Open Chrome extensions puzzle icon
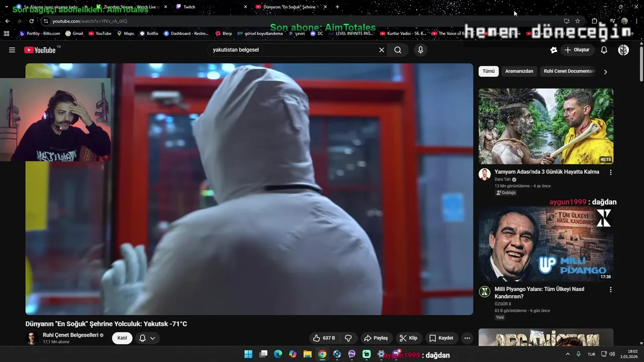The width and height of the screenshot is (644, 362). (x=594, y=21)
